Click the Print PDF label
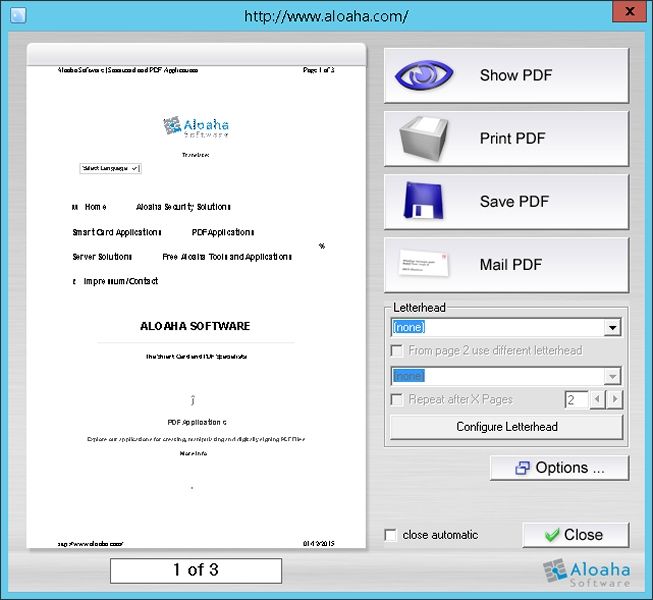The image size is (653, 600). (x=513, y=138)
